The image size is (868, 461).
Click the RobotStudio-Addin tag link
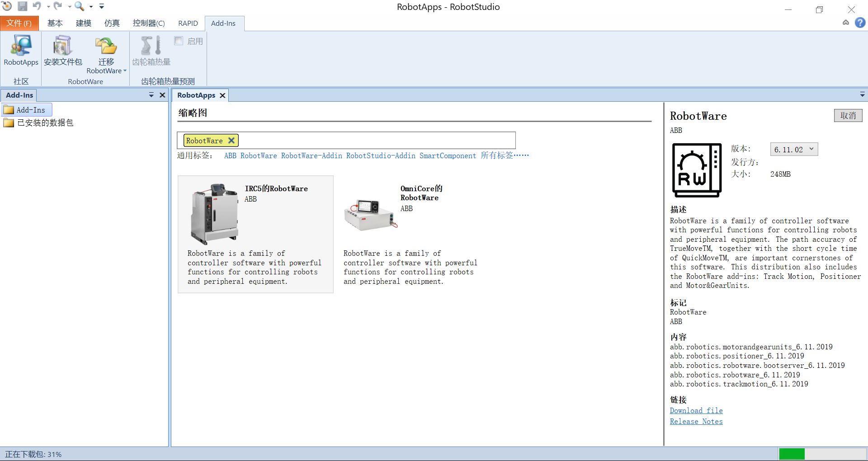381,155
